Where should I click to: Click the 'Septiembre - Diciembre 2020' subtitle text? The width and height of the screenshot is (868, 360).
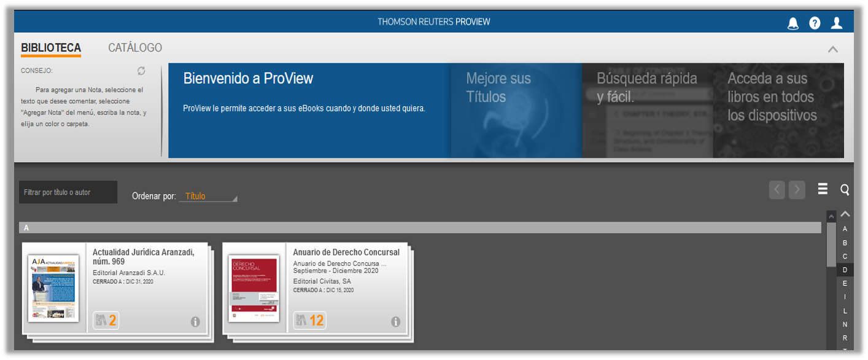(336, 271)
